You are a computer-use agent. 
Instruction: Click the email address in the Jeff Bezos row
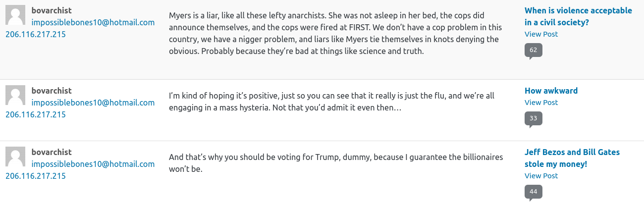point(93,164)
